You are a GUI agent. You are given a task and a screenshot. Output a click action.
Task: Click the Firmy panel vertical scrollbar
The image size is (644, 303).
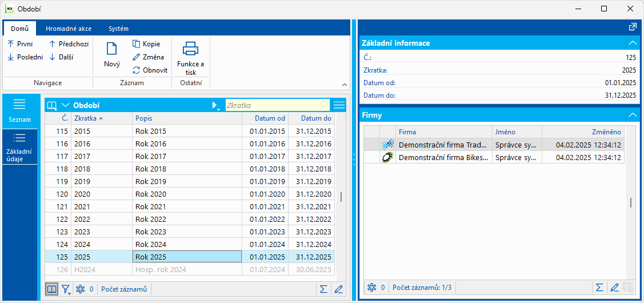pyautogui.click(x=631, y=203)
